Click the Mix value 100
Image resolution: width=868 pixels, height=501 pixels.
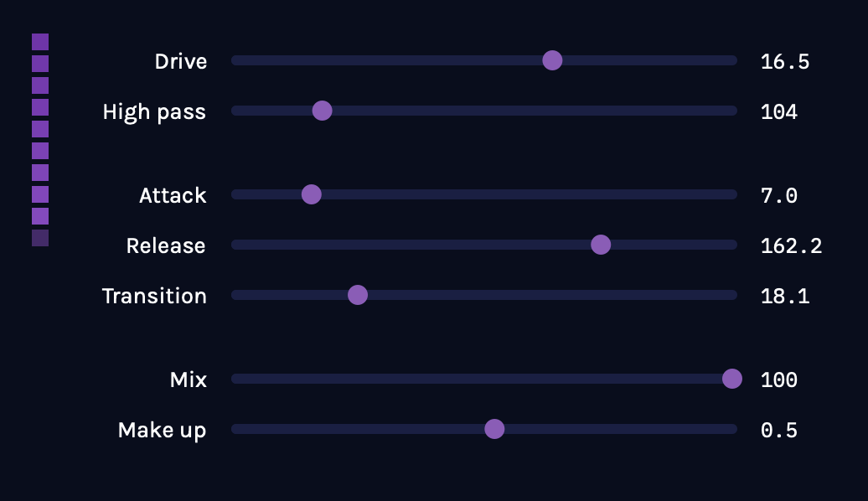(778, 380)
